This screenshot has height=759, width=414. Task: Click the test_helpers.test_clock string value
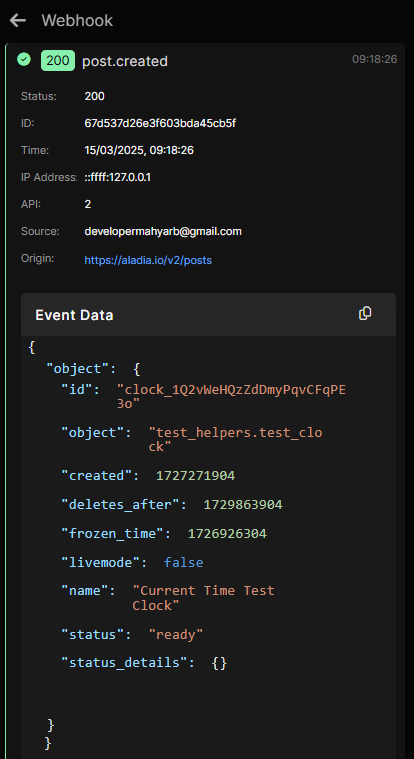click(x=235, y=440)
